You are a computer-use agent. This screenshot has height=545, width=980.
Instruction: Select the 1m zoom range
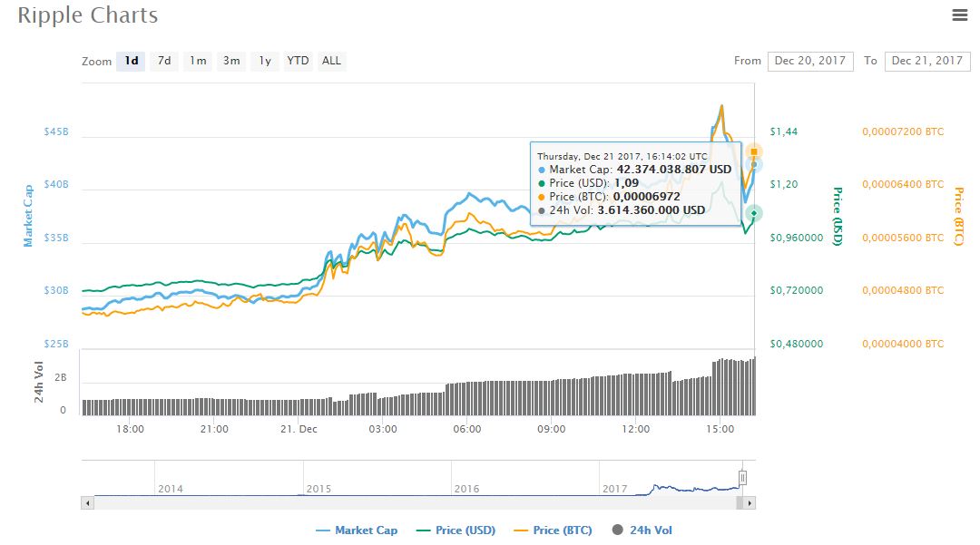coord(198,61)
